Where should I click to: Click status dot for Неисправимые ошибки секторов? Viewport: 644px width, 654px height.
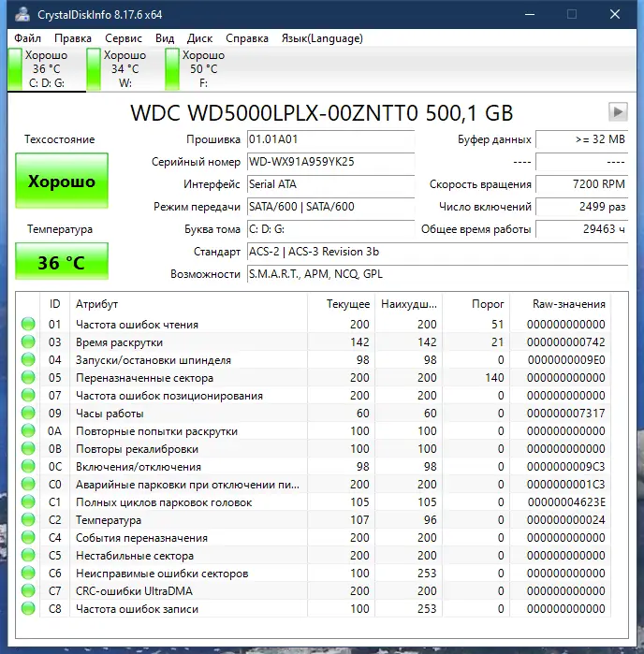(28, 574)
